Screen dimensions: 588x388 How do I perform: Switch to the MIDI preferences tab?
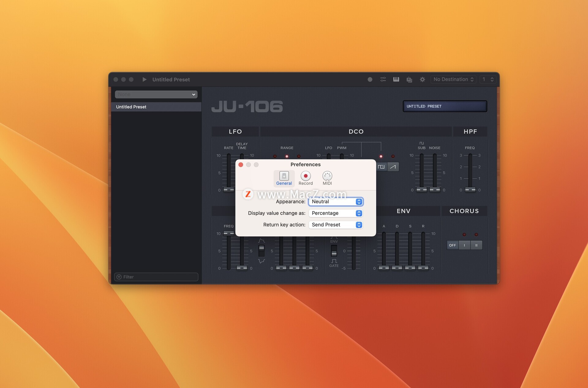pos(327,178)
